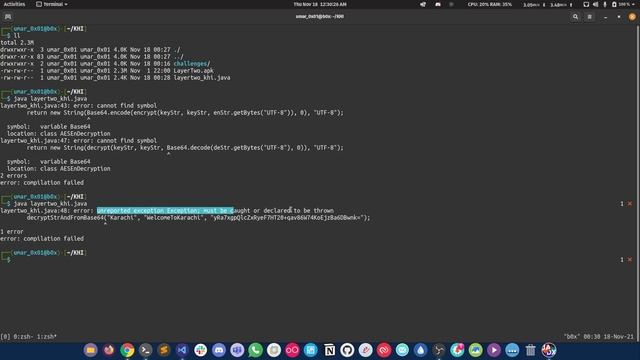Image resolution: width=640 pixels, height=360 pixels.
Task: Click the new tab icon in terminal header
Action: click(8, 17)
